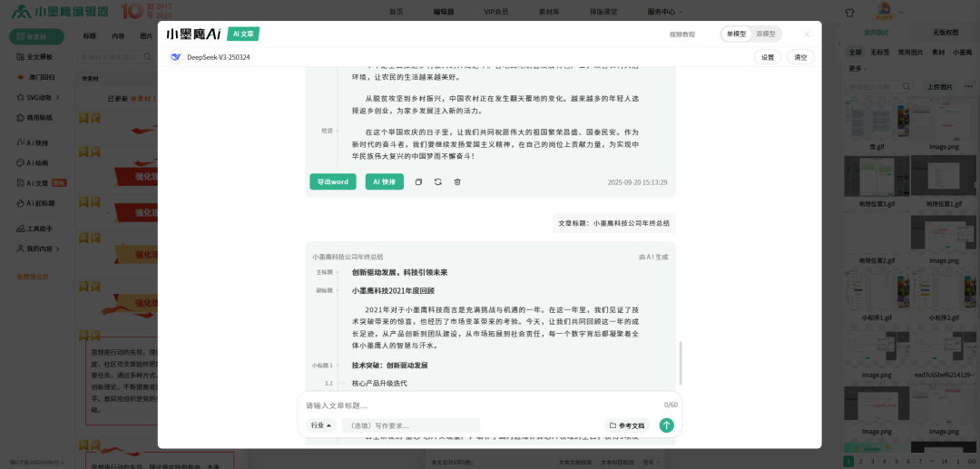Image resolution: width=980 pixels, height=469 pixels.
Task: Open 设置 in the dialog
Action: tap(768, 57)
